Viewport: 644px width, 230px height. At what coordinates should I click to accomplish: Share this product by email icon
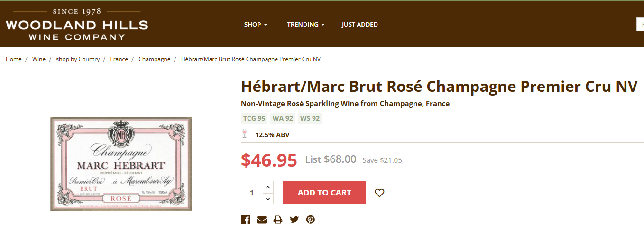pos(262,220)
